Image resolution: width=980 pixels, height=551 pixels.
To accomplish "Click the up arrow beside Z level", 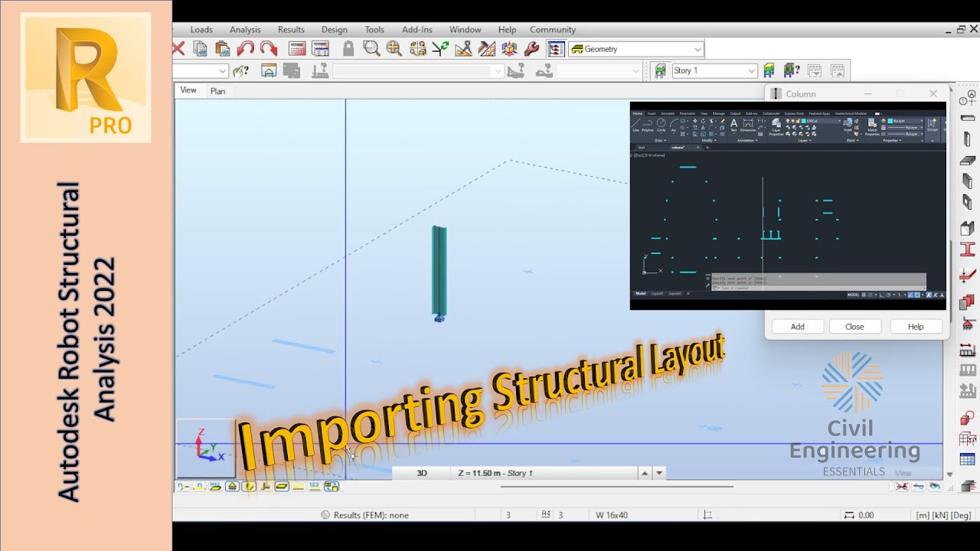I will 645,473.
